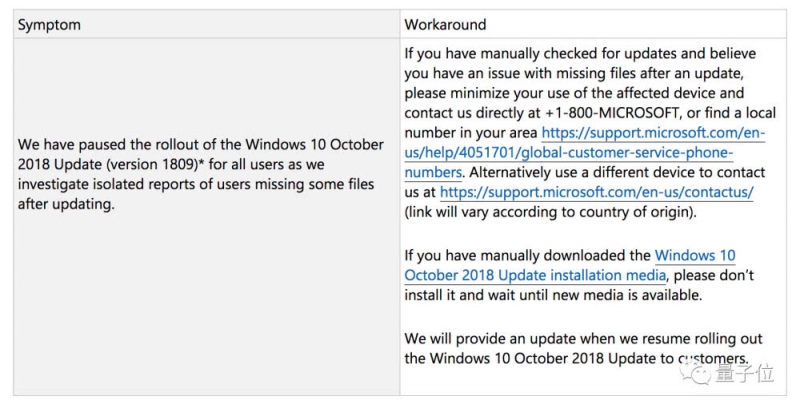This screenshot has width=800, height=408.
Task: Click the +1-800-MICROSOFT phone number text
Action: (612, 113)
